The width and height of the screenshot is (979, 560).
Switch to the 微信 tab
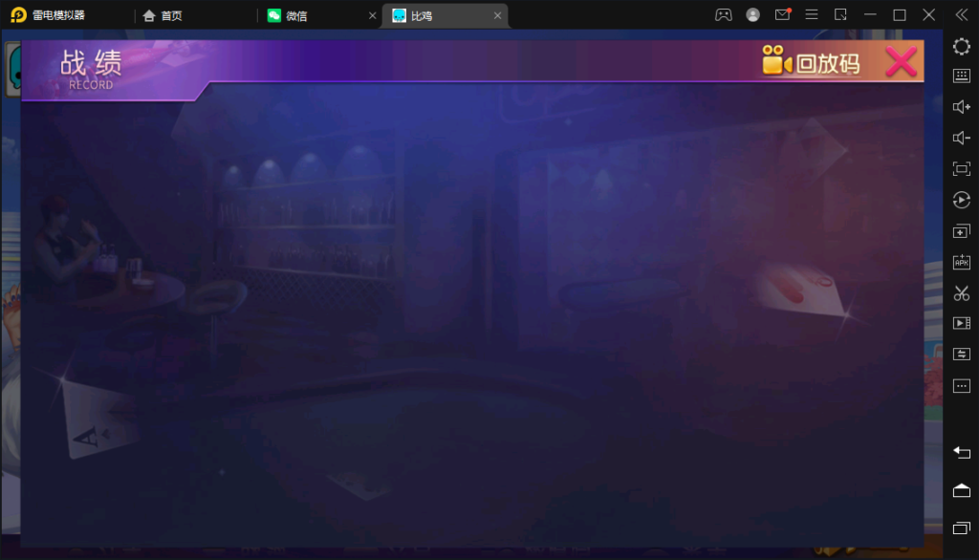click(296, 15)
